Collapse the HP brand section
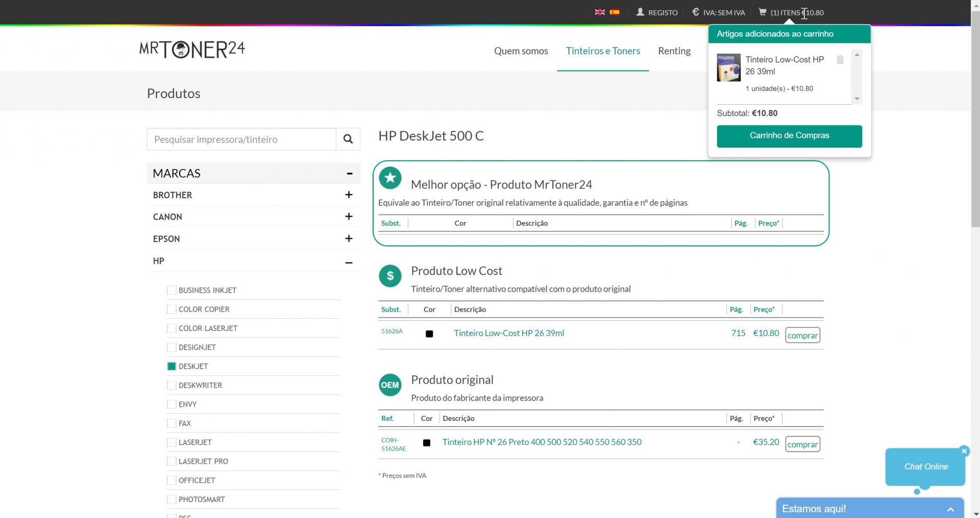Viewport: 980px width, 518px height. pos(349,262)
